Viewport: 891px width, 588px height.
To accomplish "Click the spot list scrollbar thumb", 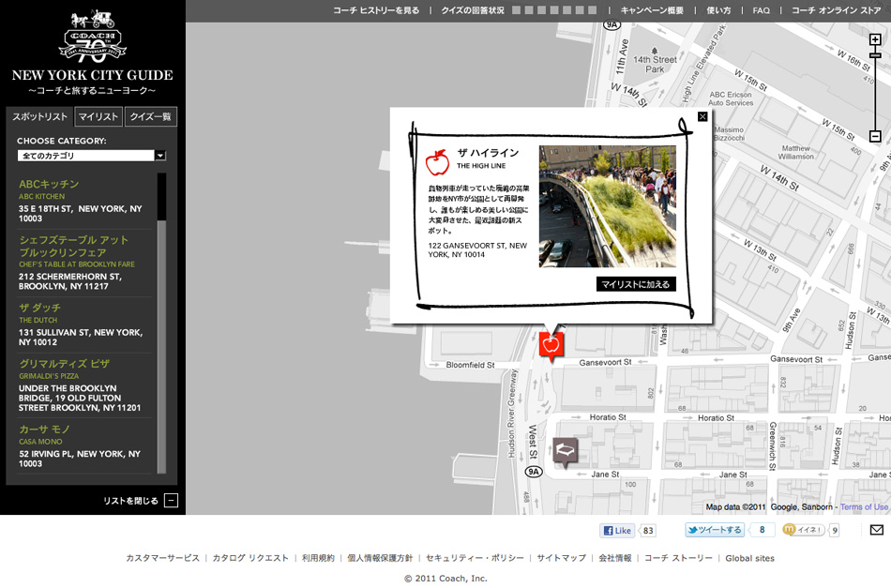I will (162, 197).
